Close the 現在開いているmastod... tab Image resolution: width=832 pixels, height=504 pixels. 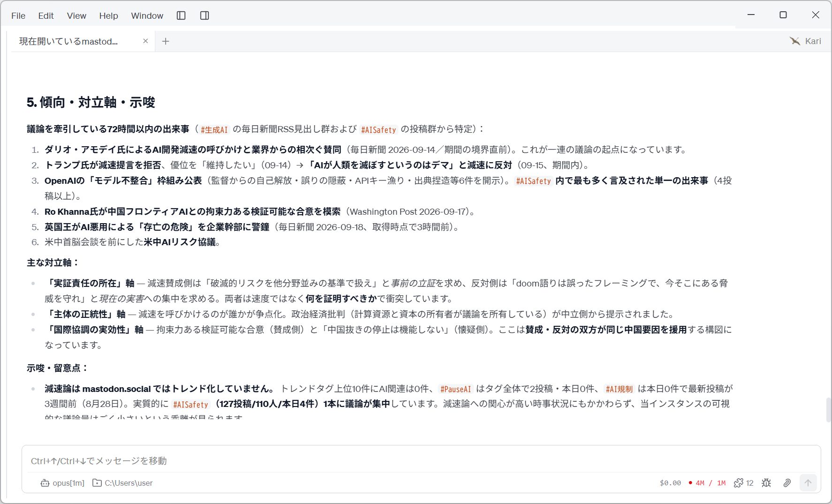pos(145,41)
